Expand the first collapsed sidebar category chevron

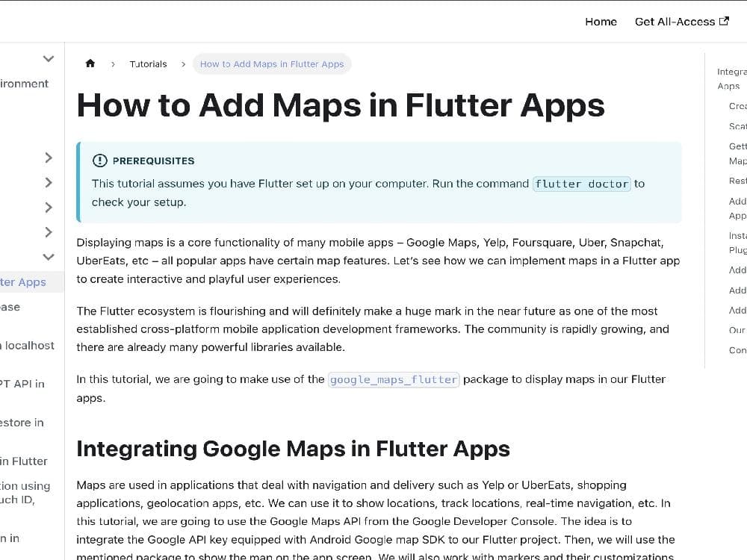coord(48,158)
